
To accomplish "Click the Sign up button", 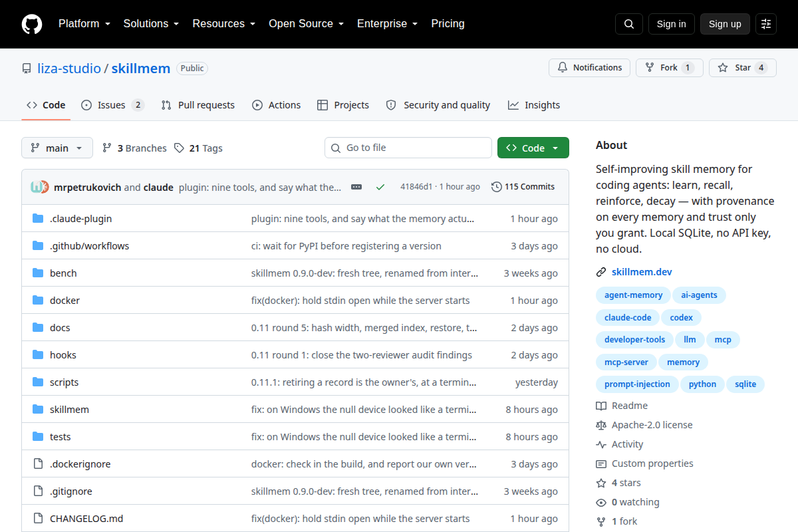I will pos(725,24).
